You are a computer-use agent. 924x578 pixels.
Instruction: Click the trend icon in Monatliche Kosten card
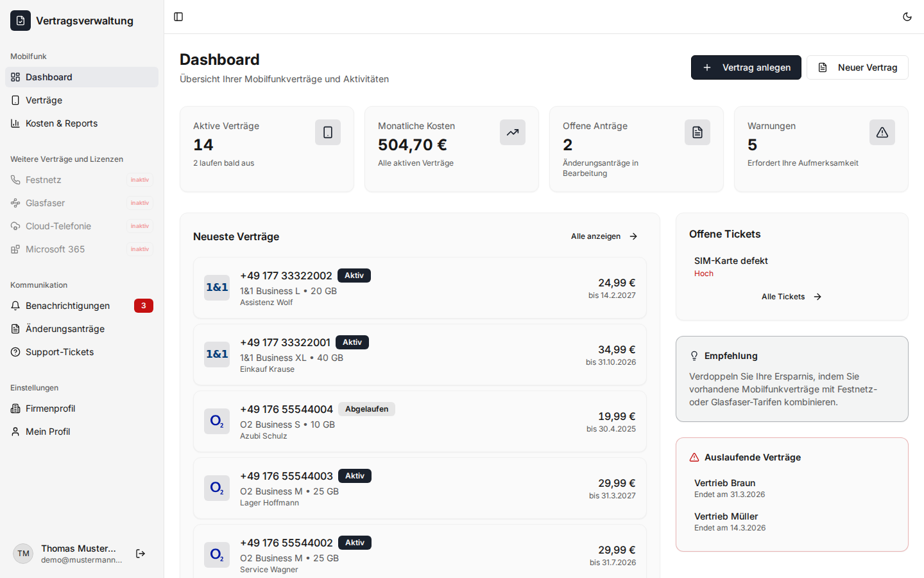point(513,132)
